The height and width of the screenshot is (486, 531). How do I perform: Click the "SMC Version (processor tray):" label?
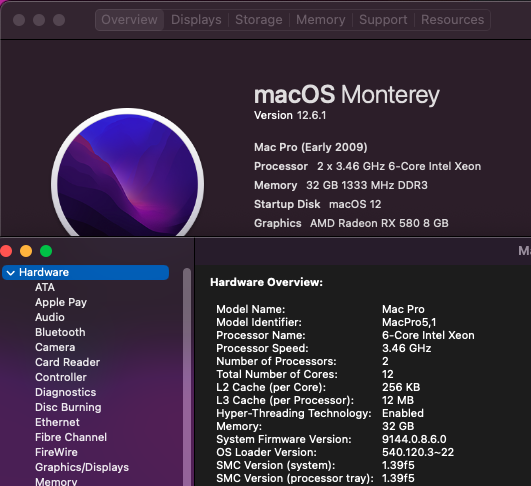pos(295,478)
